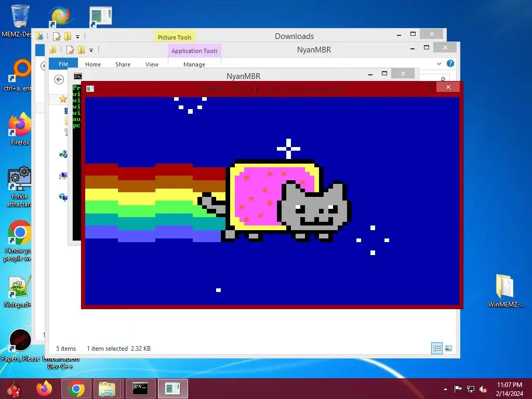532x399 pixels.
Task: Open Quick Access Toolbar dropdown in Downloads window
Action: [77, 37]
